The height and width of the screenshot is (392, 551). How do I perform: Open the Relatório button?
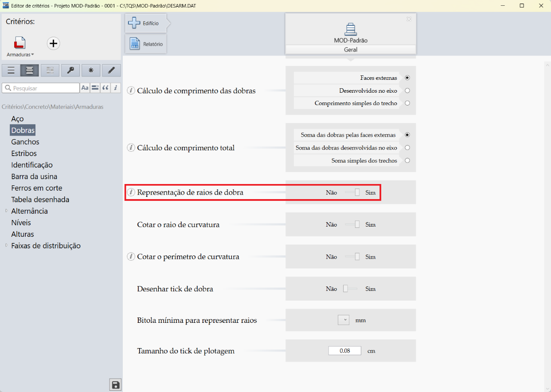click(146, 44)
